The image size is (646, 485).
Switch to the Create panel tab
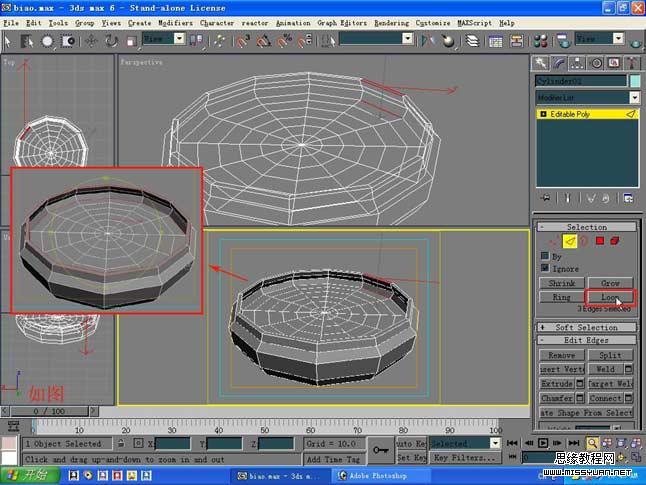(540, 63)
